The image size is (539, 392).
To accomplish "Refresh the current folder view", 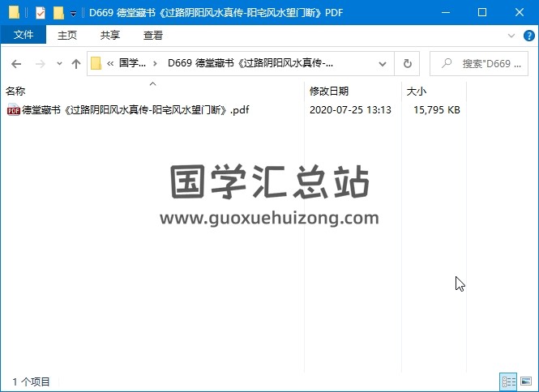I will tap(408, 63).
